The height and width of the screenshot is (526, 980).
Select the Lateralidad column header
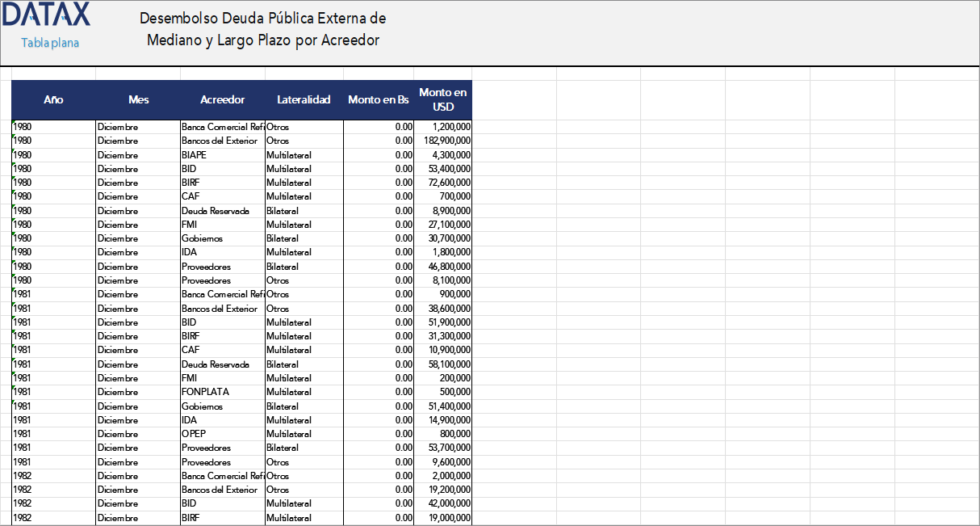[x=304, y=99]
